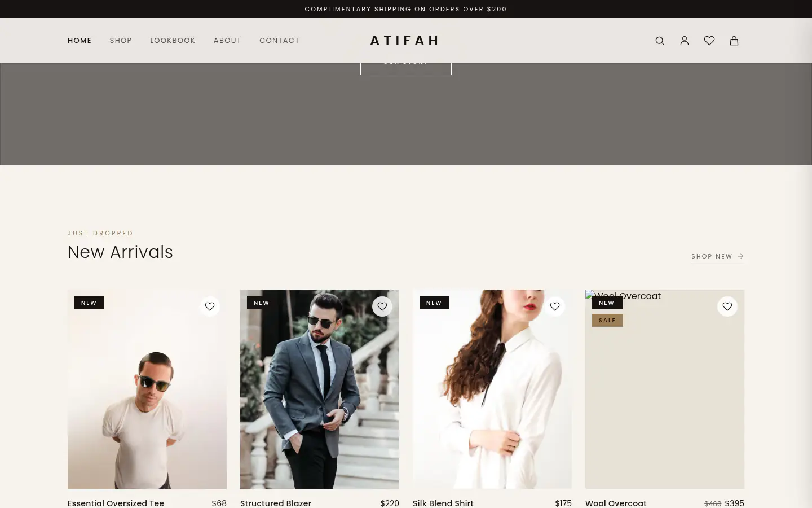Open the About menu item
The image size is (812, 508).
[x=227, y=41]
